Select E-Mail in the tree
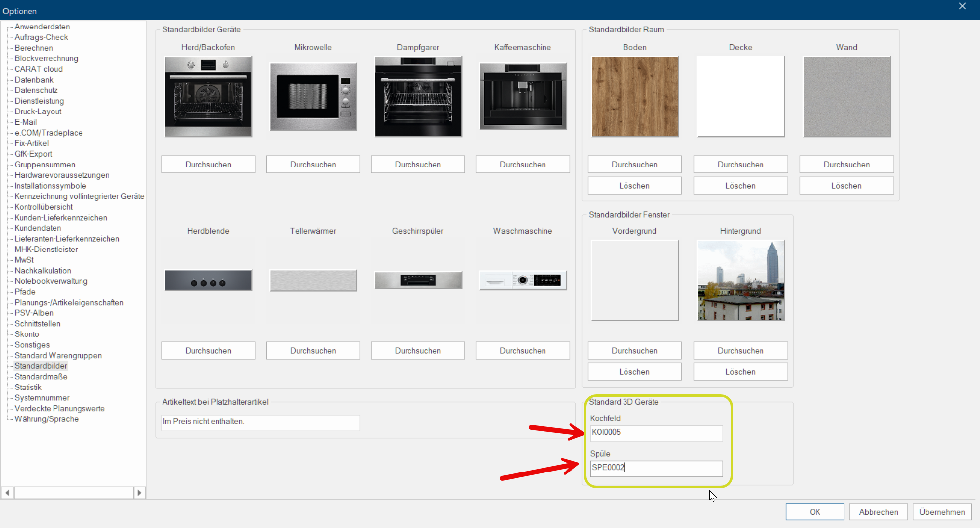 [x=26, y=122]
